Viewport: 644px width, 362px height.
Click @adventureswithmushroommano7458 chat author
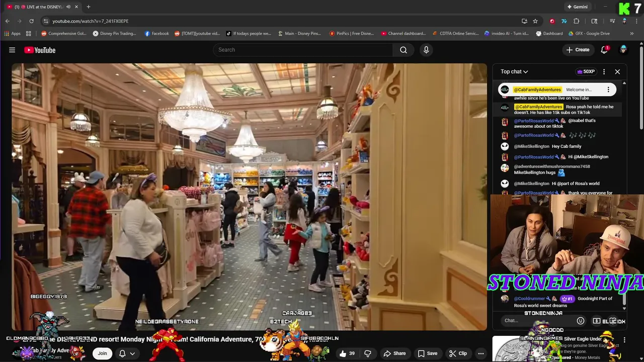(552, 166)
